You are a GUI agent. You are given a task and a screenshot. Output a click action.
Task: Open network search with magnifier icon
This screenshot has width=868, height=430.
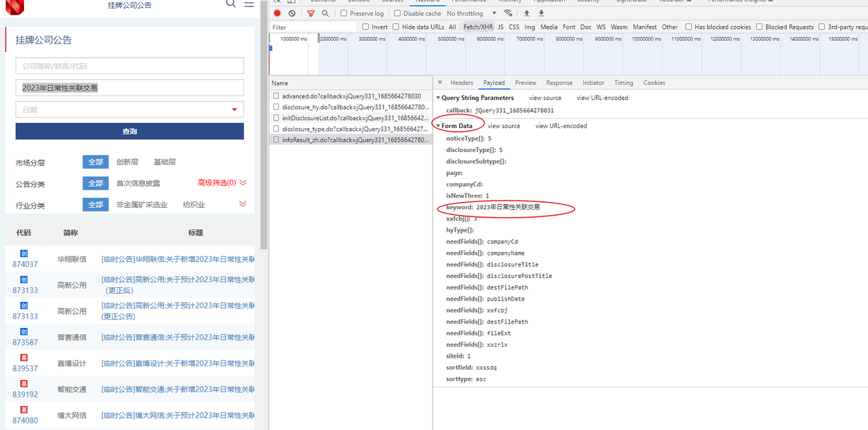click(x=325, y=13)
